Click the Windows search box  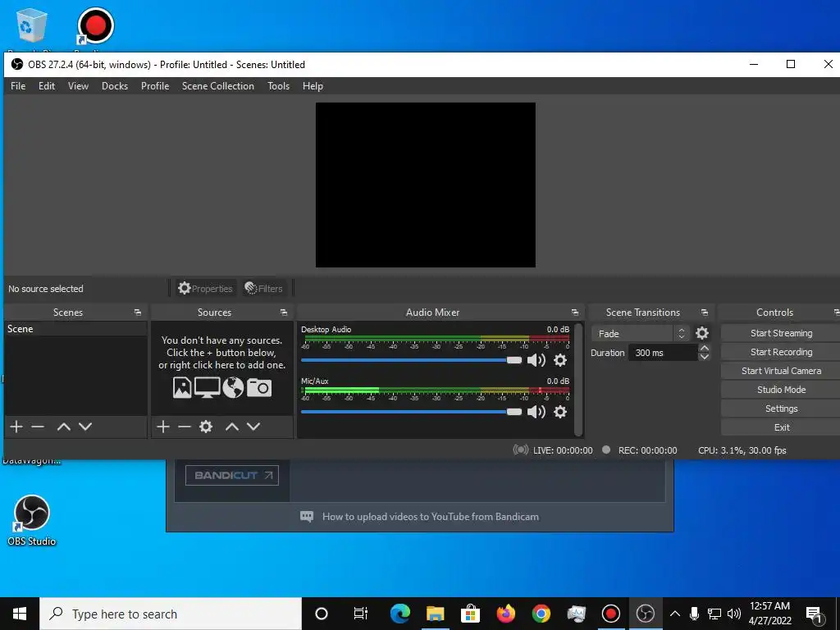click(171, 614)
